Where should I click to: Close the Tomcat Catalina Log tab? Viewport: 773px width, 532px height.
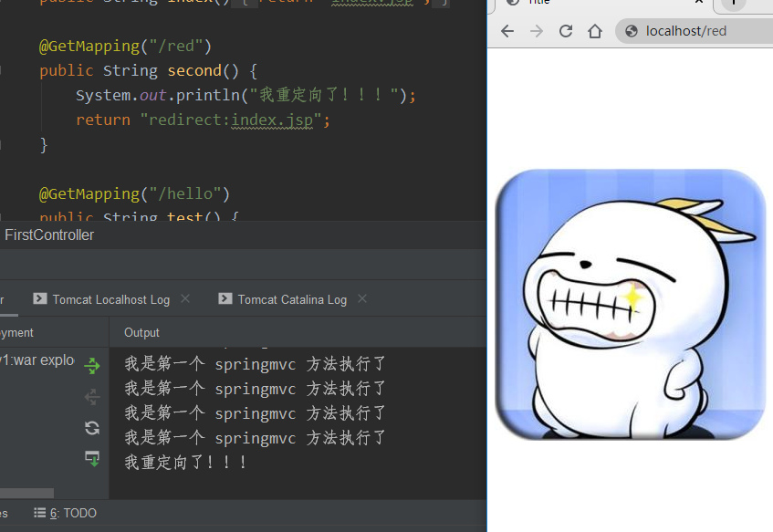click(x=362, y=298)
